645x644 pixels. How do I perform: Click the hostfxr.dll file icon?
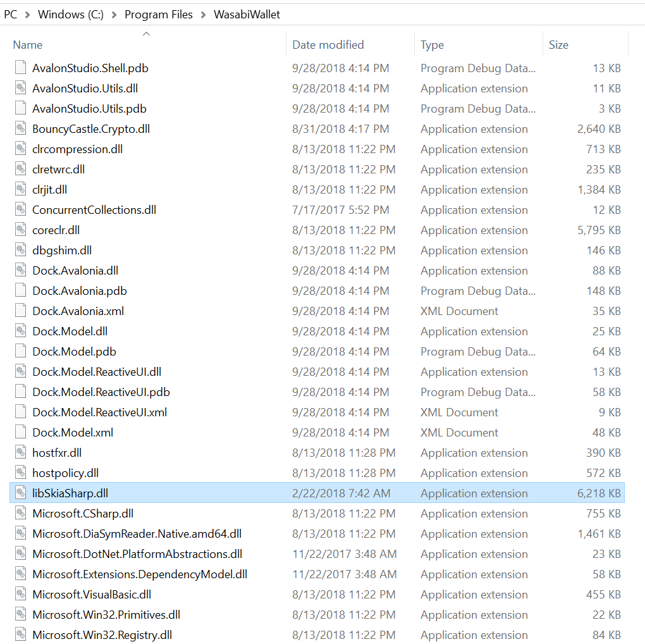point(21,452)
